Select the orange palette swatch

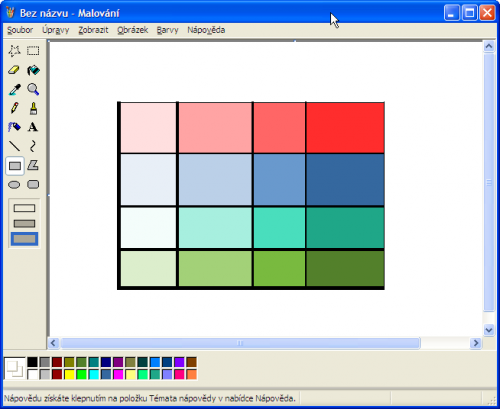pos(191,374)
